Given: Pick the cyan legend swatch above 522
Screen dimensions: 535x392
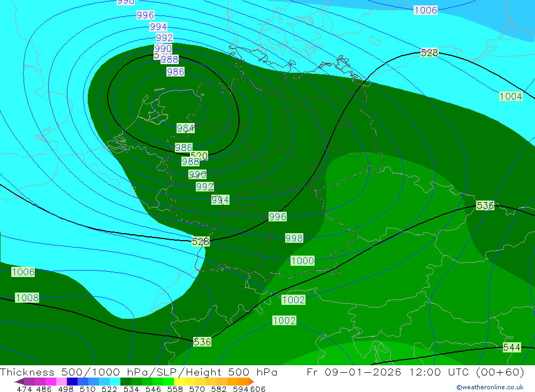Looking at the screenshot, I should [x=115, y=381].
